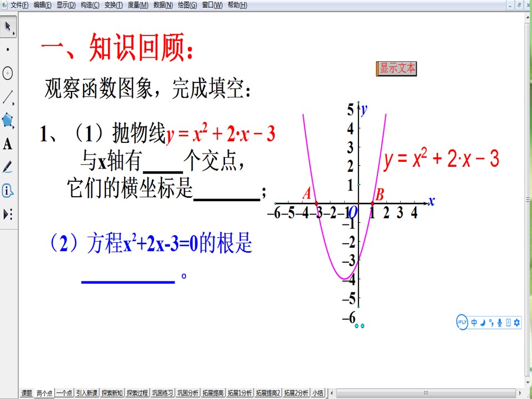
Task: Open the 数据(N) menu
Action: pyautogui.click(x=163, y=6)
